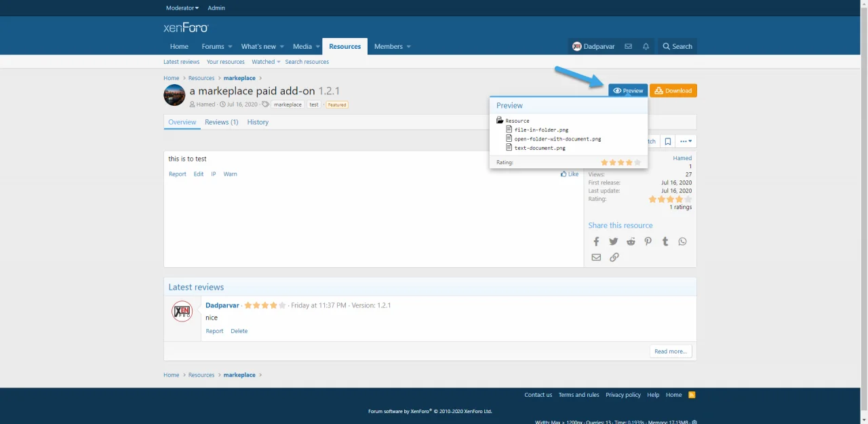Click the Facebook share icon
The height and width of the screenshot is (424, 868).
(596, 242)
